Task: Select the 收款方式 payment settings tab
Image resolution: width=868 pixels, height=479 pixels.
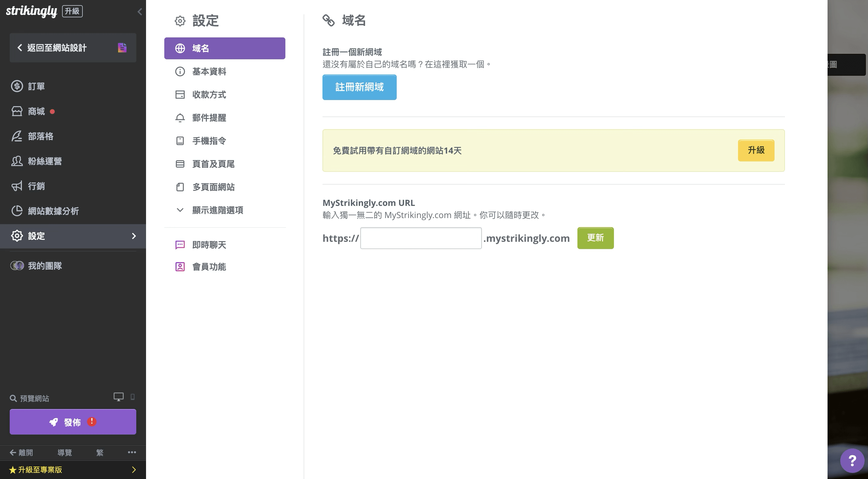Action: pyautogui.click(x=209, y=95)
